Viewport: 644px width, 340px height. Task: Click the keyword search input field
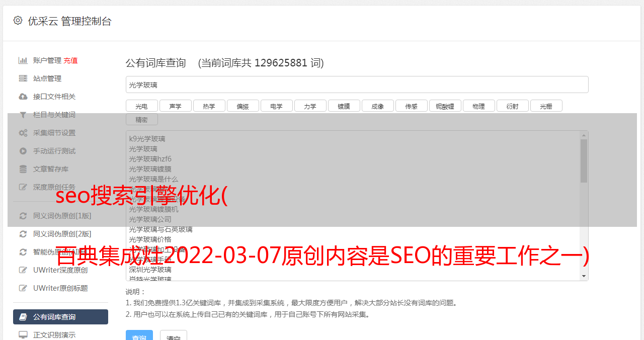pos(357,84)
